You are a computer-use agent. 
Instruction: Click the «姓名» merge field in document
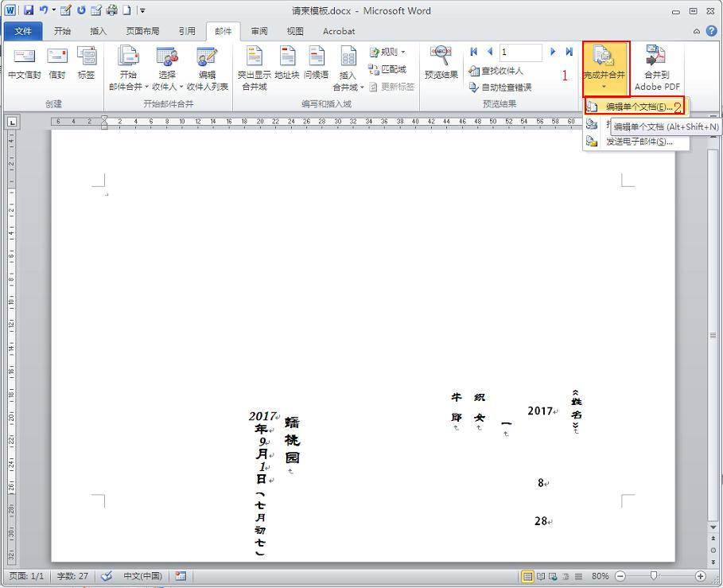click(x=576, y=409)
